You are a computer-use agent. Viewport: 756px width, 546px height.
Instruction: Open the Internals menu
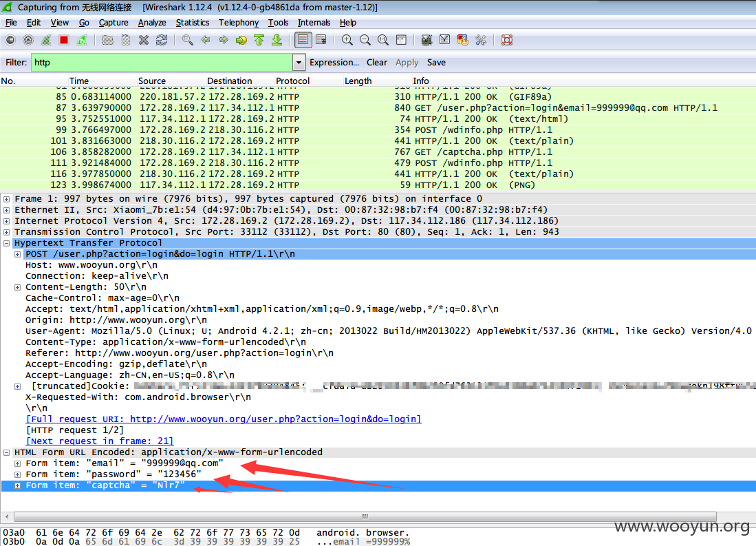[314, 23]
